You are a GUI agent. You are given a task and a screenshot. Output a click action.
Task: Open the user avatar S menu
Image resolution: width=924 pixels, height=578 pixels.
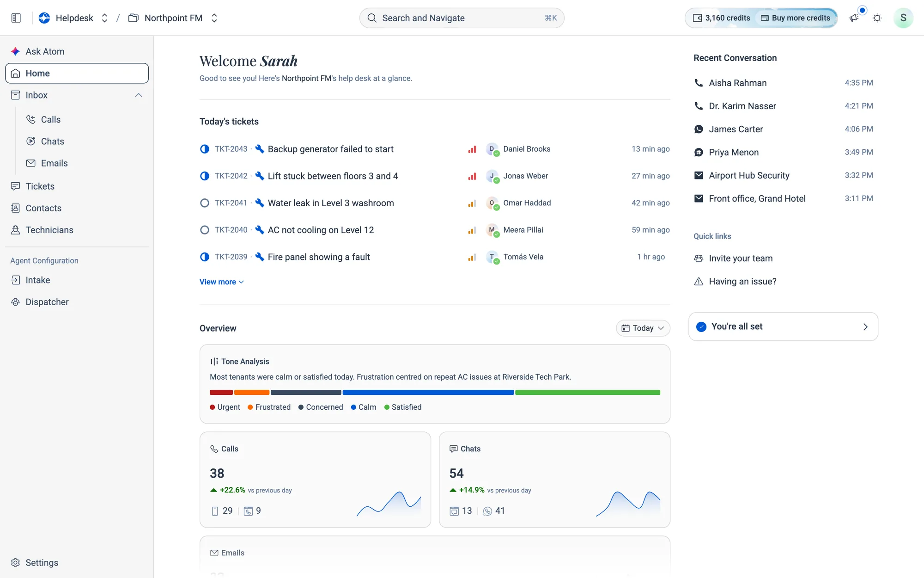point(903,18)
